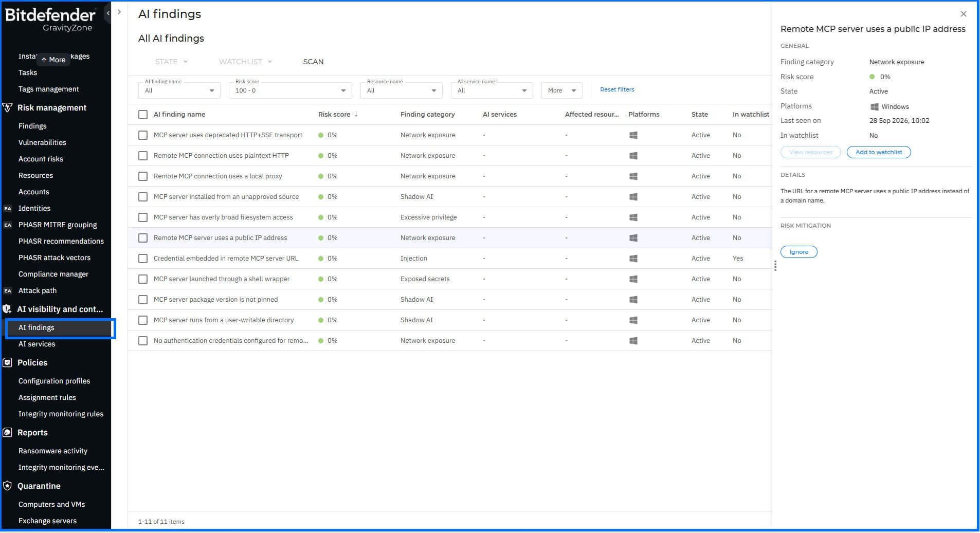This screenshot has height=533, width=980.
Task: Click the Reports section icon
Action: 7,432
